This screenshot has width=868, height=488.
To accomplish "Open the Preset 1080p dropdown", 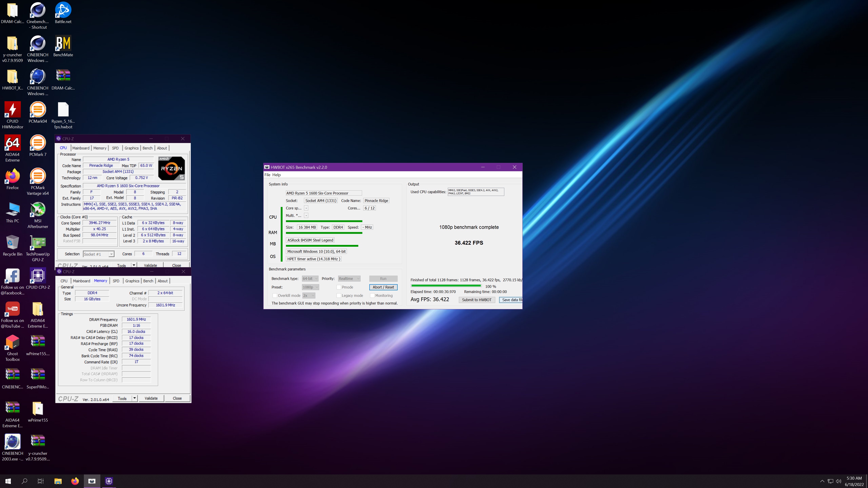I will (x=310, y=287).
